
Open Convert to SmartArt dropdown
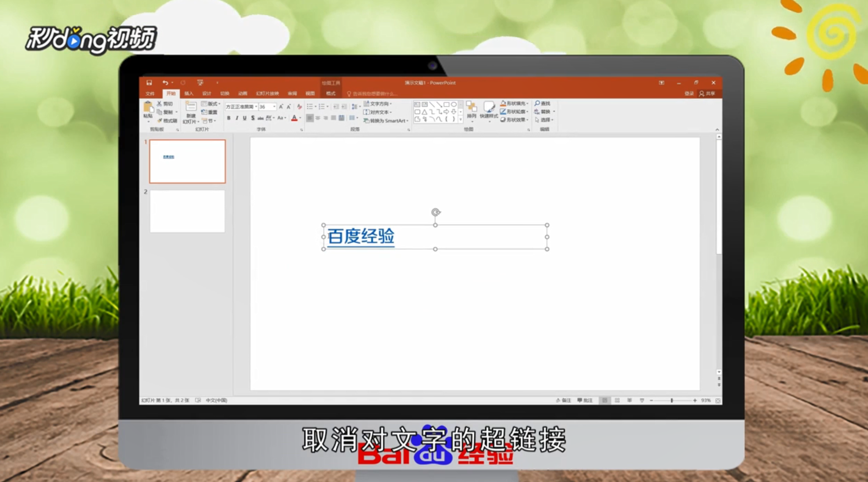click(x=386, y=121)
